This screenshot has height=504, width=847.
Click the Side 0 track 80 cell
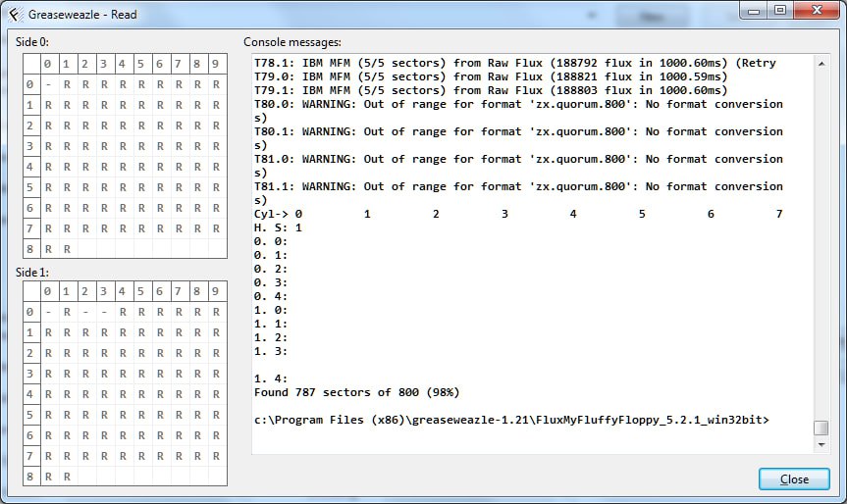tap(48, 249)
